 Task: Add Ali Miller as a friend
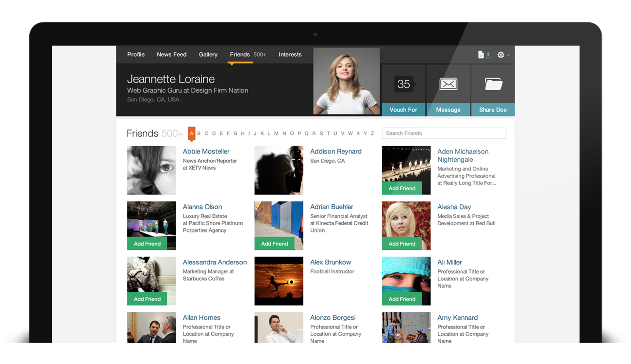[402, 299]
